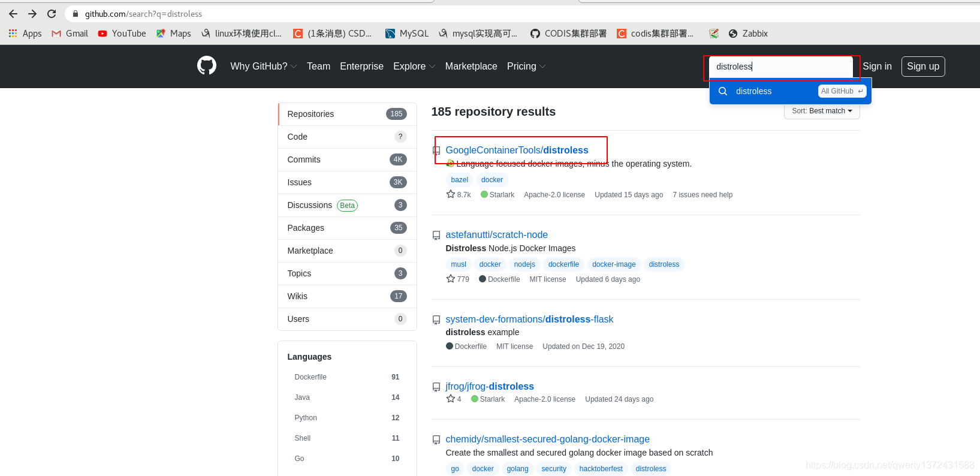Screen dimensions: 980x476
Task: Click the Sign in link
Action: click(x=877, y=66)
